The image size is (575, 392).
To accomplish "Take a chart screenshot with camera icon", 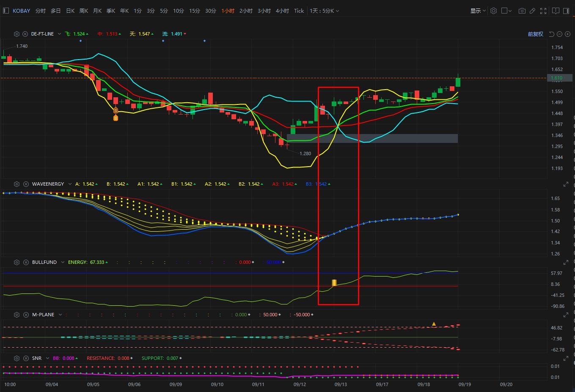I will pos(522,11).
